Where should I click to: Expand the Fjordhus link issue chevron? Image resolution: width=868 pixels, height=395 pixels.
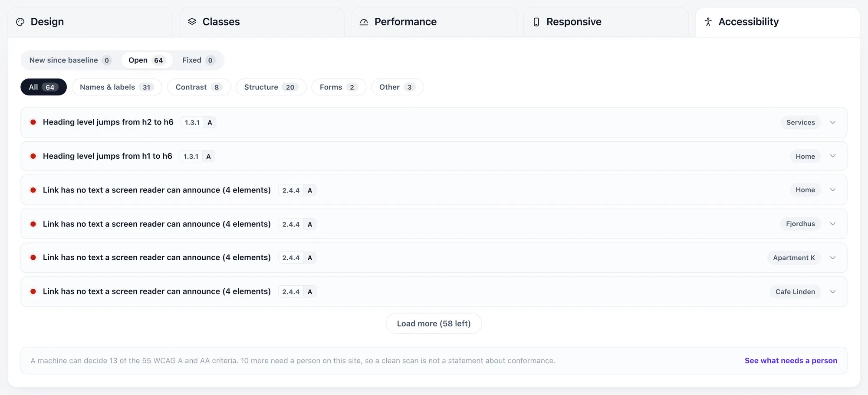(x=833, y=224)
